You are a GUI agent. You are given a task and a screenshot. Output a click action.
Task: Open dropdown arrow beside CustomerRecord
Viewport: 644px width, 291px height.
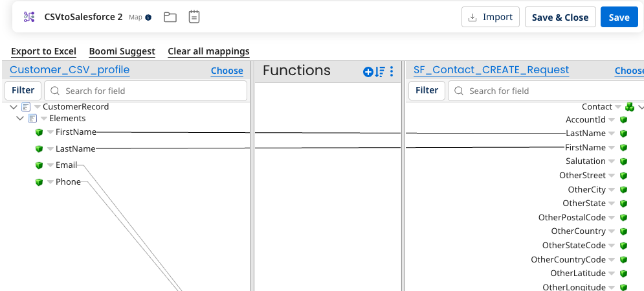(x=38, y=107)
